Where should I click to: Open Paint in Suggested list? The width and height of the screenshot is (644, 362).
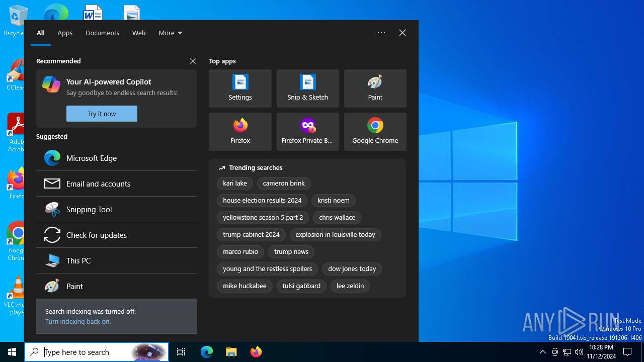point(116,286)
